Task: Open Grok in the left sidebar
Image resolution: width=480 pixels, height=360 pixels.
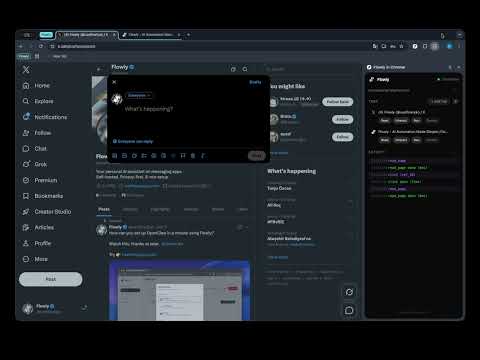Action: pyautogui.click(x=35, y=164)
